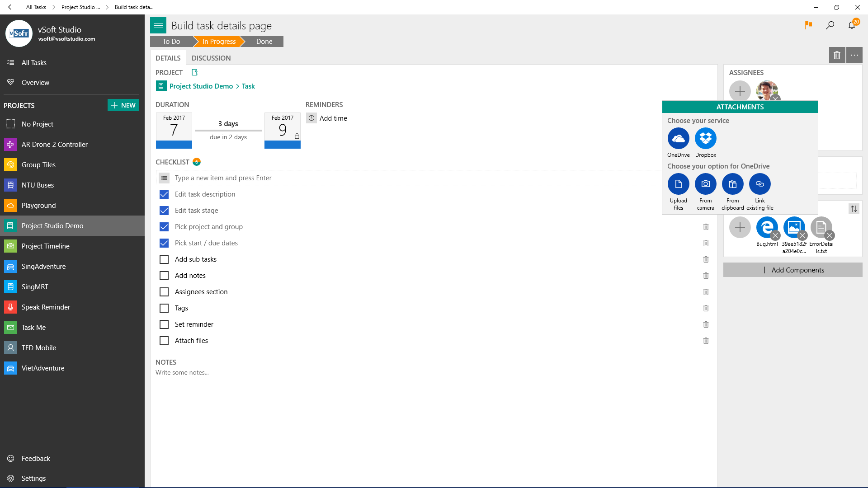
Task: Click Link existing file icon
Action: pyautogui.click(x=759, y=184)
